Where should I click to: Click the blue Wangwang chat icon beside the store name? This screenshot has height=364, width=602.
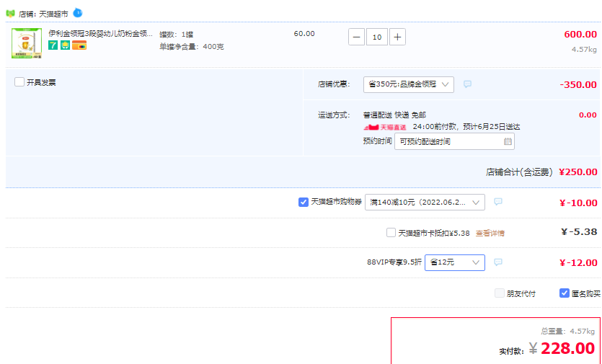78,13
